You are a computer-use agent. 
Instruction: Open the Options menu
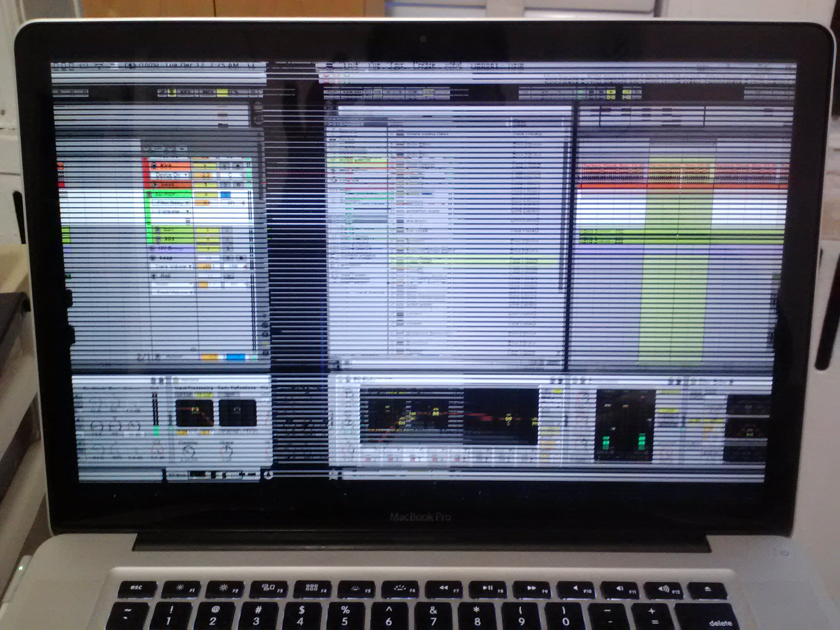point(485,66)
